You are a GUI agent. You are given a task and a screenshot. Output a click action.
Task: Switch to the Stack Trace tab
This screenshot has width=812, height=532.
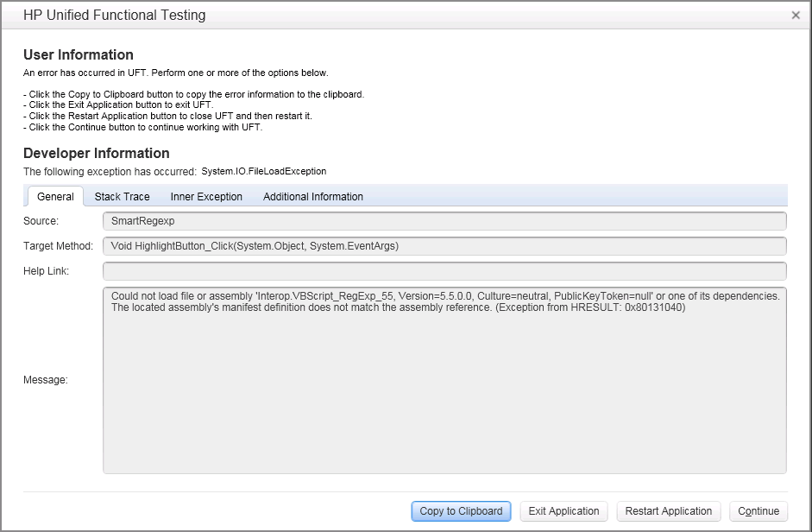[122, 196]
